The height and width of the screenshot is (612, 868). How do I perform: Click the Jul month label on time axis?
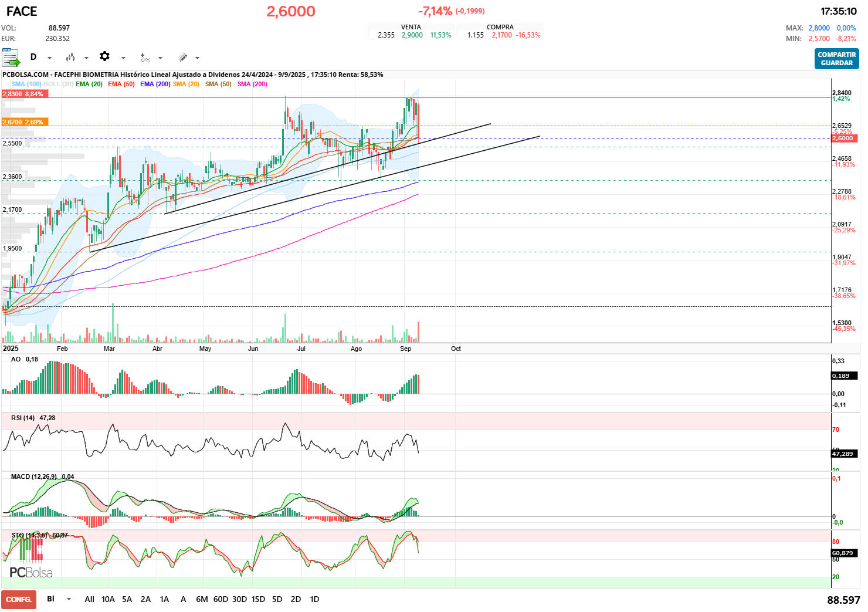point(301,349)
